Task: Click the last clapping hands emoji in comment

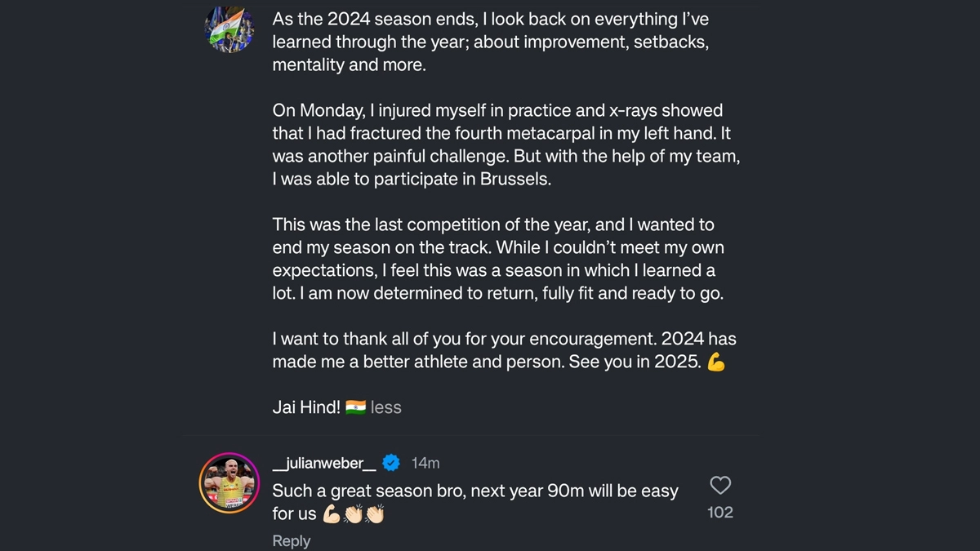Action: click(375, 514)
